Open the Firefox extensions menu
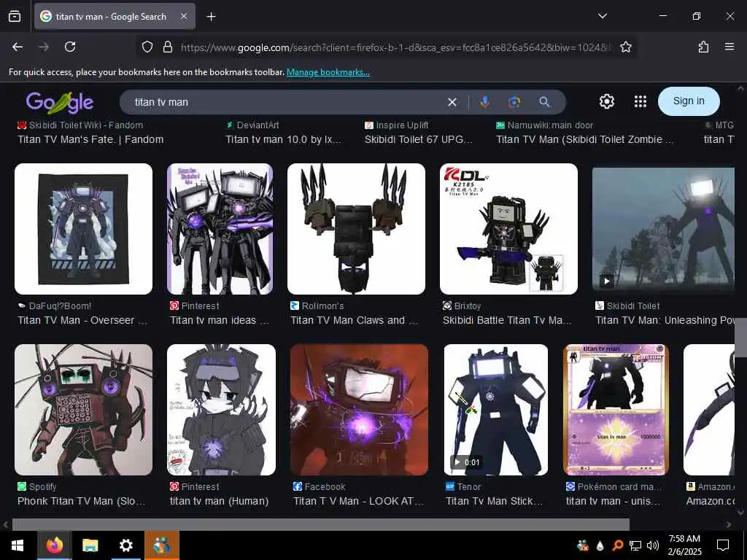 [x=703, y=47]
